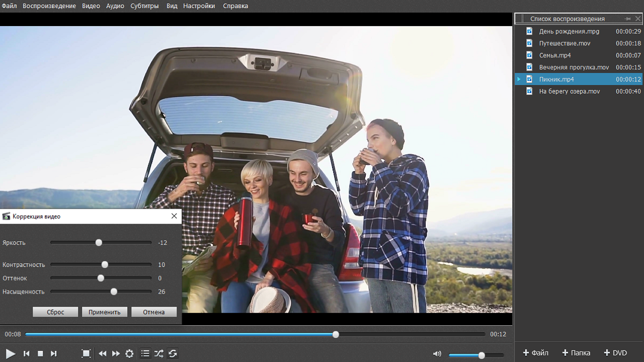Start playback with the Play button

[11, 354]
